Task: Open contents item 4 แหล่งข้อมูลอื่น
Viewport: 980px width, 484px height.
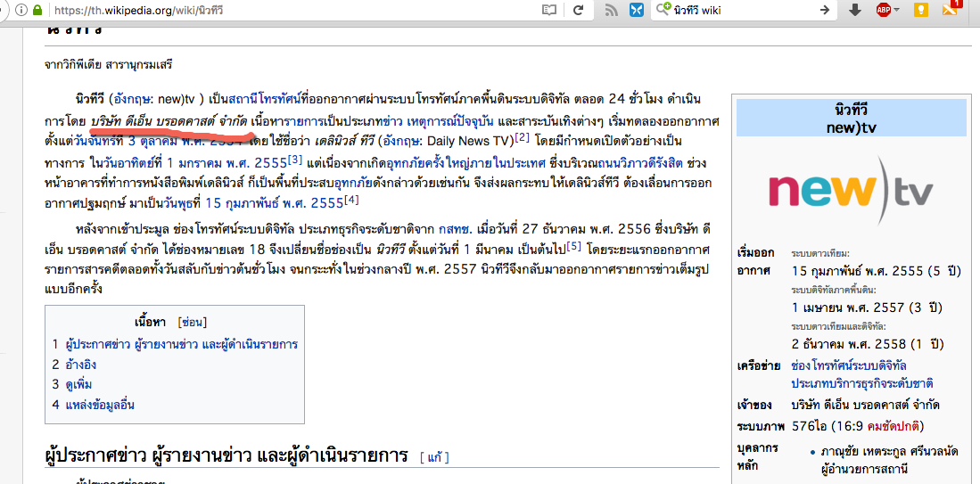Action: click(100, 404)
